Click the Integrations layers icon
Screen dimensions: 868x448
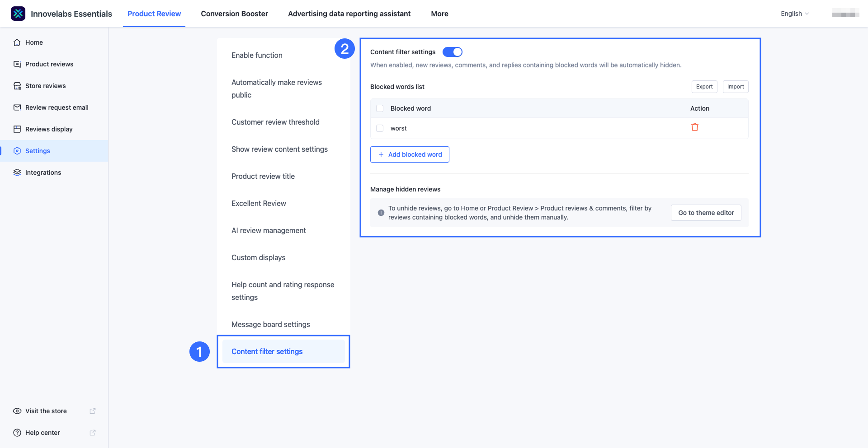pyautogui.click(x=17, y=173)
